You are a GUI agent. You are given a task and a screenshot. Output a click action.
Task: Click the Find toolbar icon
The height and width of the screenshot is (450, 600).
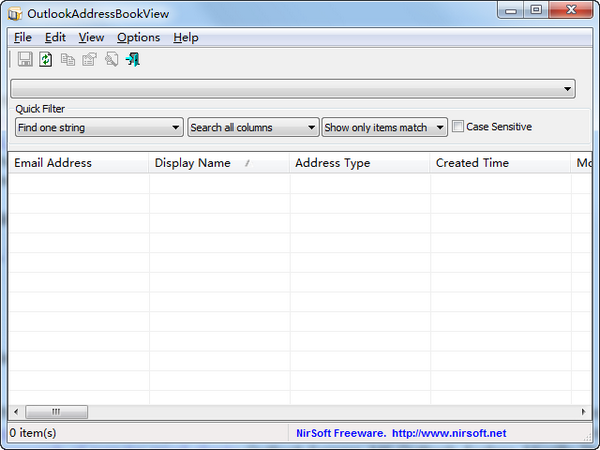[x=111, y=60]
